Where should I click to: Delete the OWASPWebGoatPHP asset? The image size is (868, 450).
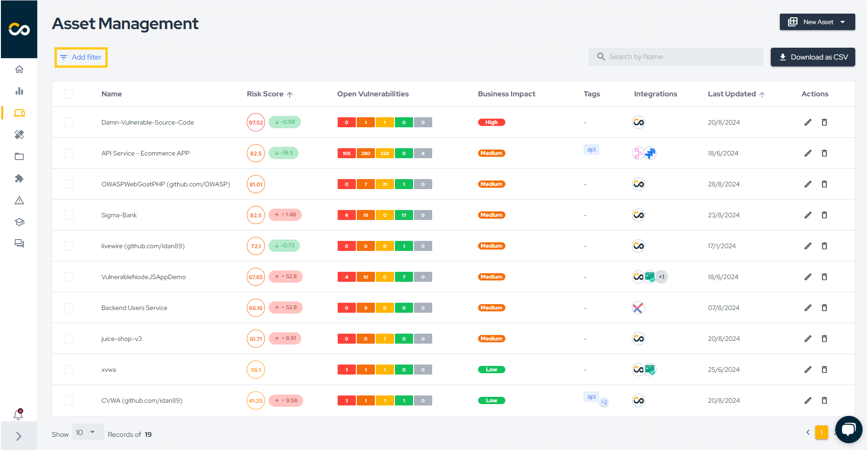click(824, 184)
